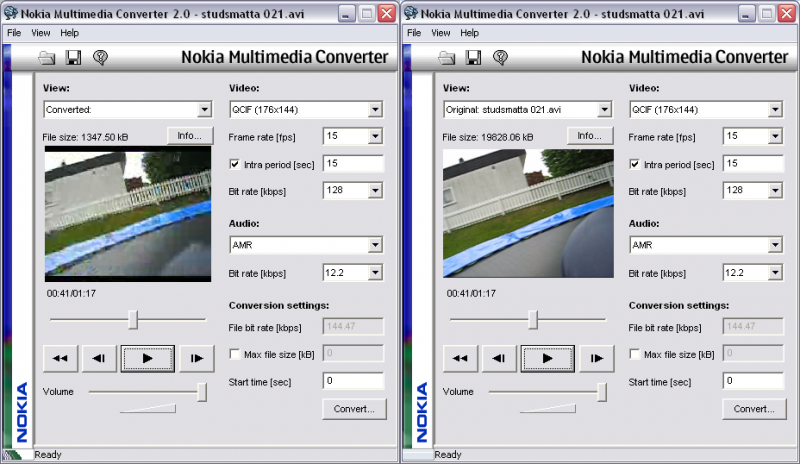Open the View dropdown showing Converted
The width and height of the screenshot is (800, 464).
(127, 109)
